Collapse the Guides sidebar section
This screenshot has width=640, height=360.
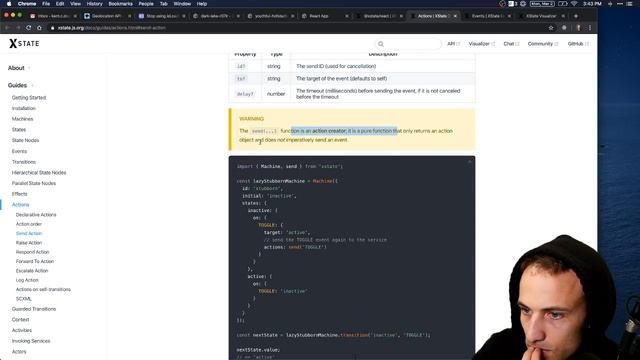(20, 85)
